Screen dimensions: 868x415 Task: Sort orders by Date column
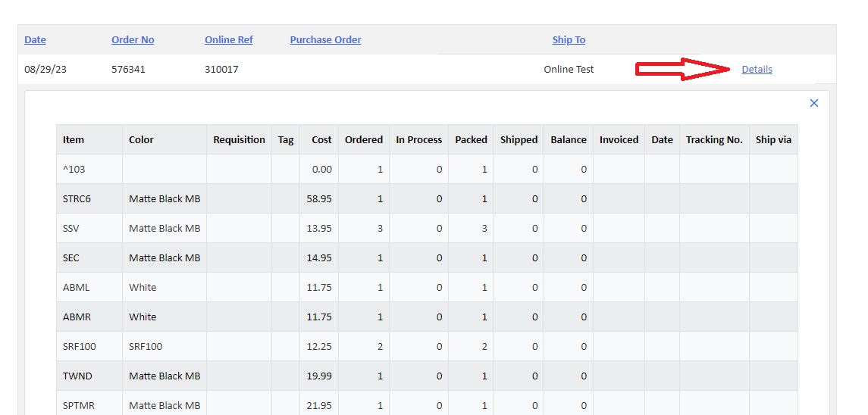pyautogui.click(x=35, y=40)
